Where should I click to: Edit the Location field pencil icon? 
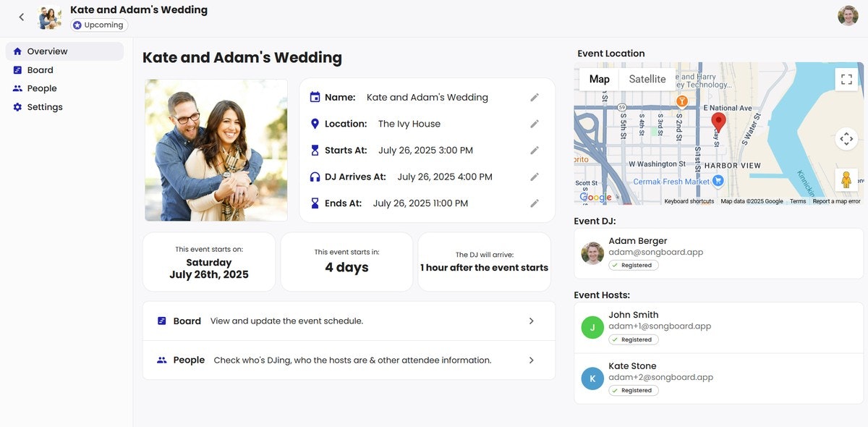(x=535, y=124)
